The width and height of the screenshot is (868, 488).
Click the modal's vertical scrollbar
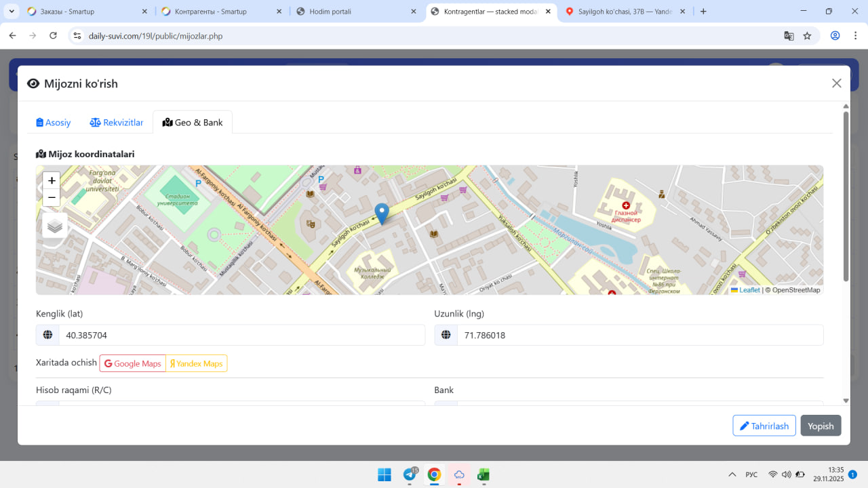[846, 197]
